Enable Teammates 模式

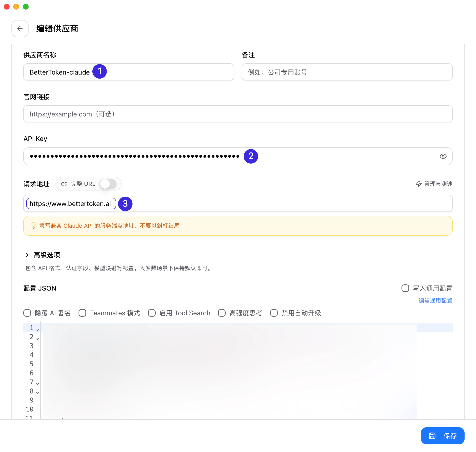pyautogui.click(x=82, y=313)
